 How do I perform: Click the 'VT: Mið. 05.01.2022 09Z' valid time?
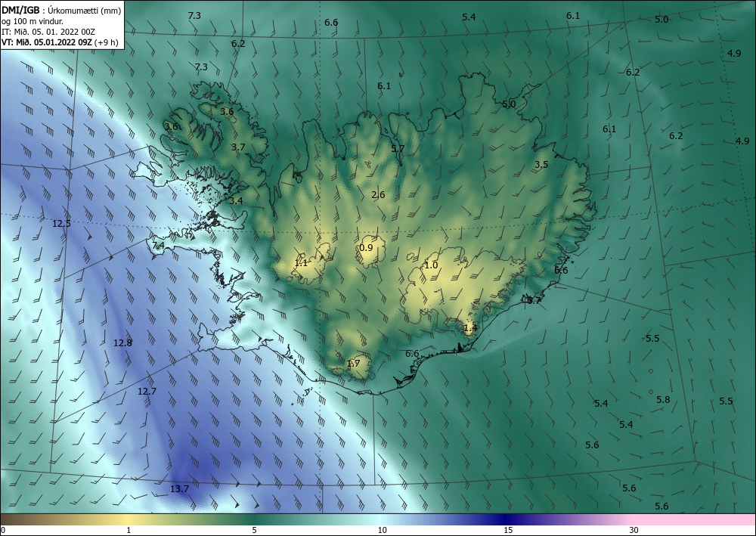(x=47, y=42)
